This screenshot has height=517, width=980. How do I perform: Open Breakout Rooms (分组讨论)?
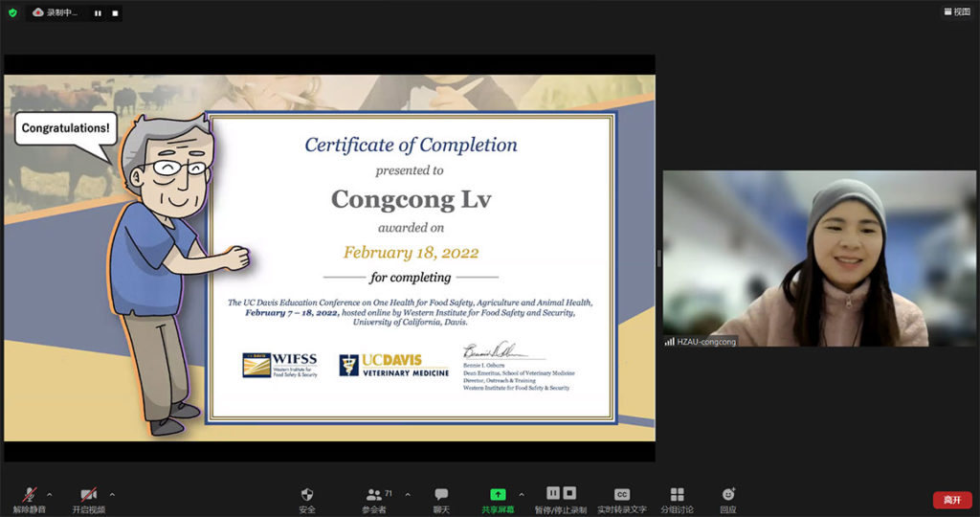click(677, 498)
